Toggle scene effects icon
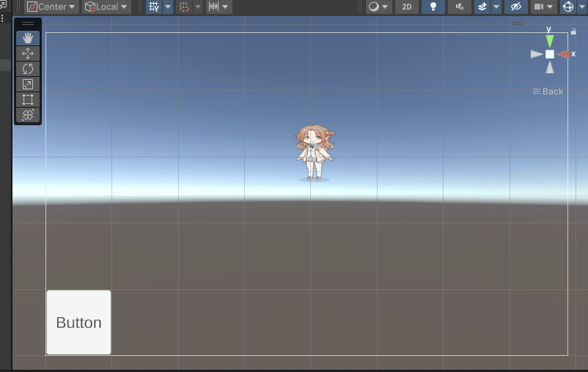 482,7
